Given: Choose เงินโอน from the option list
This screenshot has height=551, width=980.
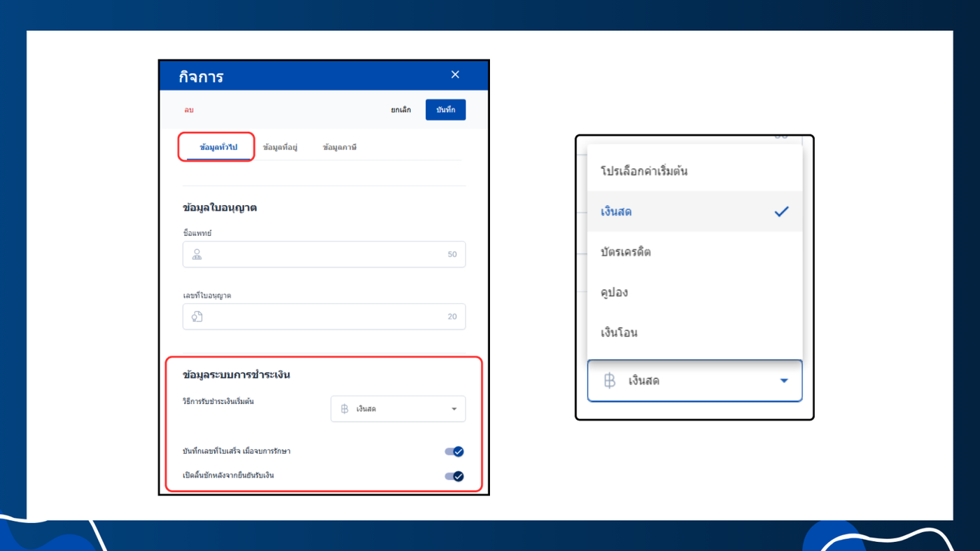Looking at the screenshot, I should pyautogui.click(x=695, y=333).
